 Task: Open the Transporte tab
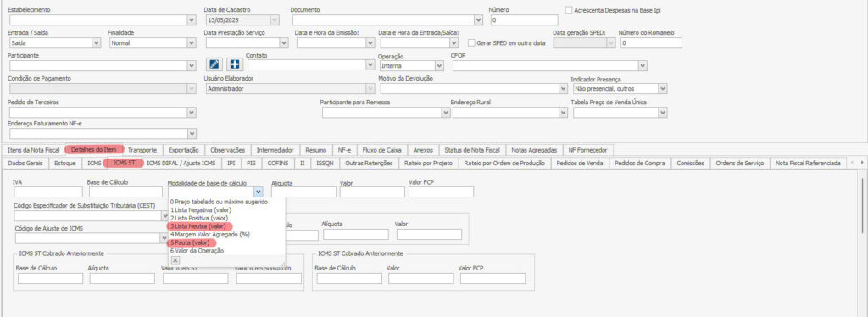click(142, 150)
